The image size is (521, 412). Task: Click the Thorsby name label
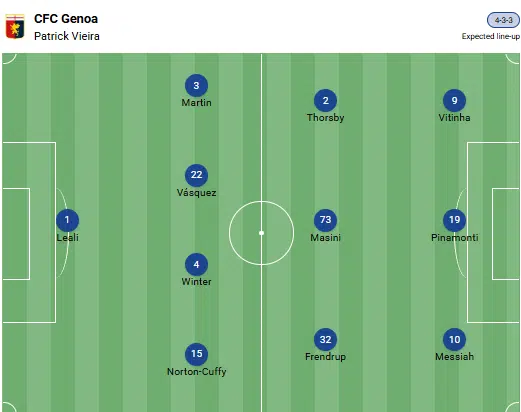coord(325,118)
